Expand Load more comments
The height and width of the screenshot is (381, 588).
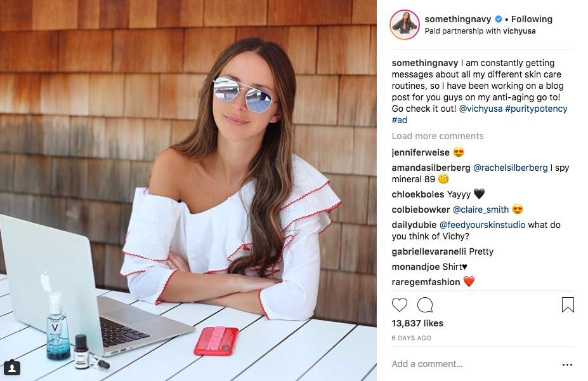(438, 136)
